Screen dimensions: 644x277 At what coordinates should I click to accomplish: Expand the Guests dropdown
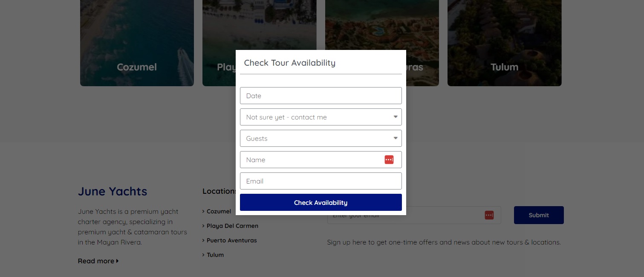point(321,138)
